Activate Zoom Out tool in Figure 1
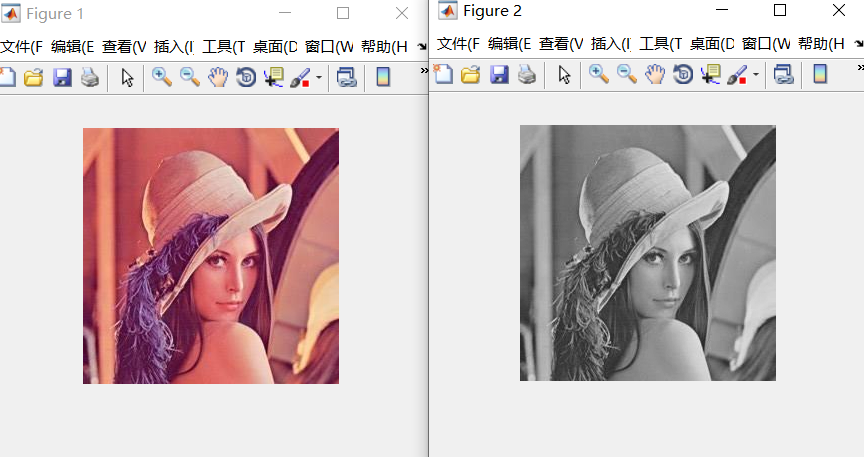Image resolution: width=864 pixels, height=457 pixels. (190, 77)
